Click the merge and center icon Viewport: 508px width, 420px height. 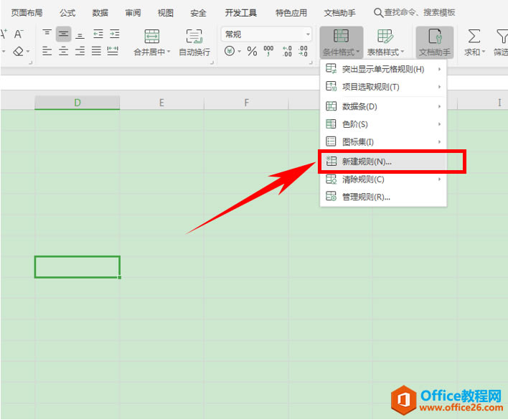(152, 36)
